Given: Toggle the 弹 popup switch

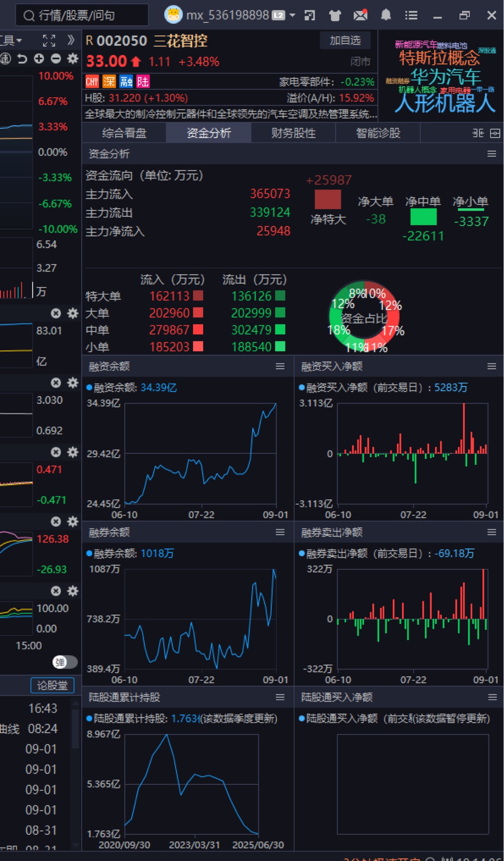Looking at the screenshot, I should (x=65, y=662).
